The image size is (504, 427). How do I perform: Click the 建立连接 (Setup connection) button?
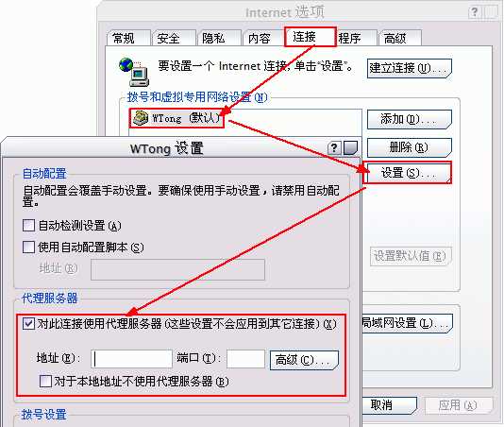pos(410,68)
